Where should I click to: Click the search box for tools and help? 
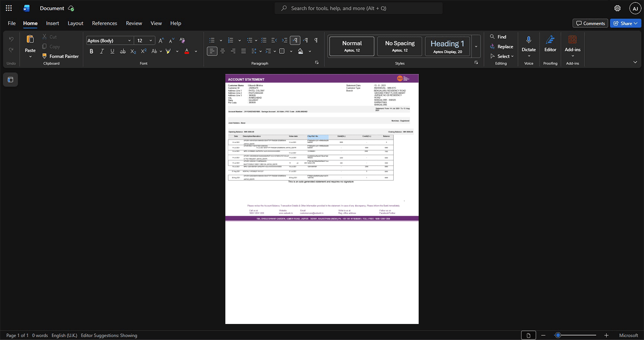tap(359, 8)
